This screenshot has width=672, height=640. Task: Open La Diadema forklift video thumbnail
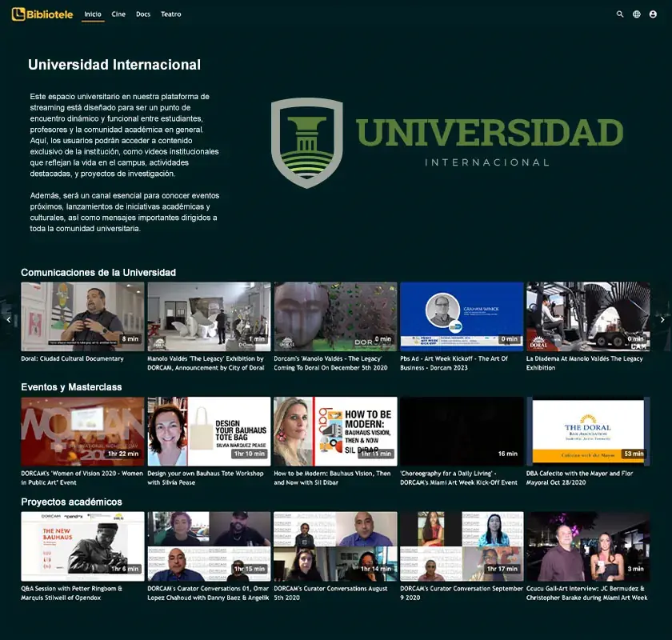588,316
